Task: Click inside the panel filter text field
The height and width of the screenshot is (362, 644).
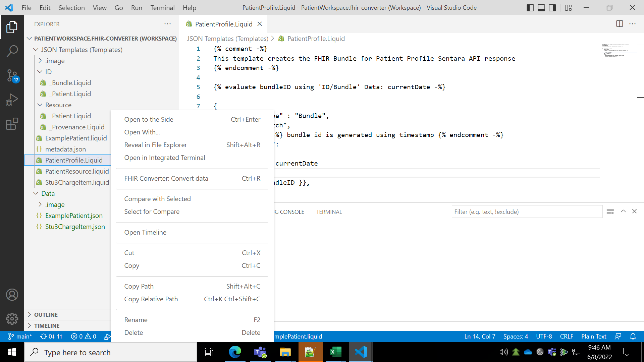Action: [527, 212]
